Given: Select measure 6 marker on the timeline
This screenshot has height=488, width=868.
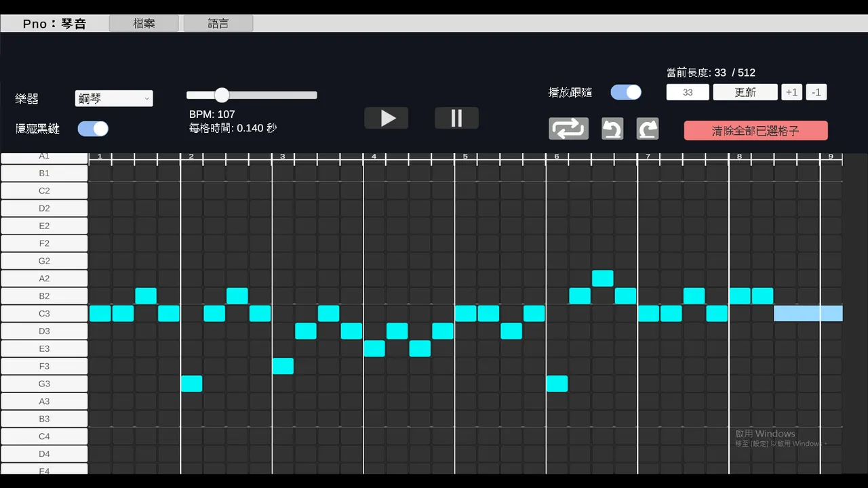Looking at the screenshot, I should tap(557, 157).
